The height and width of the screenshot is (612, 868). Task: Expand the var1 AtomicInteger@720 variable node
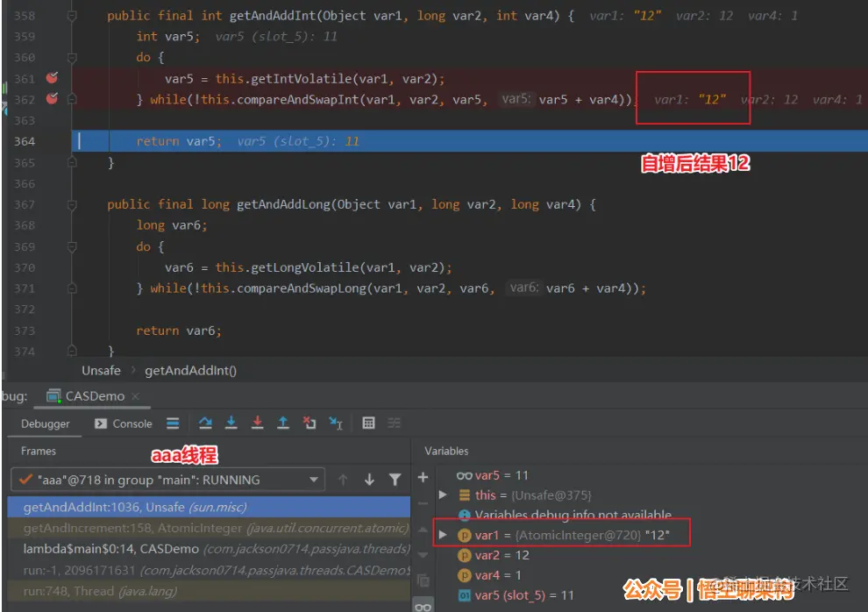point(443,535)
